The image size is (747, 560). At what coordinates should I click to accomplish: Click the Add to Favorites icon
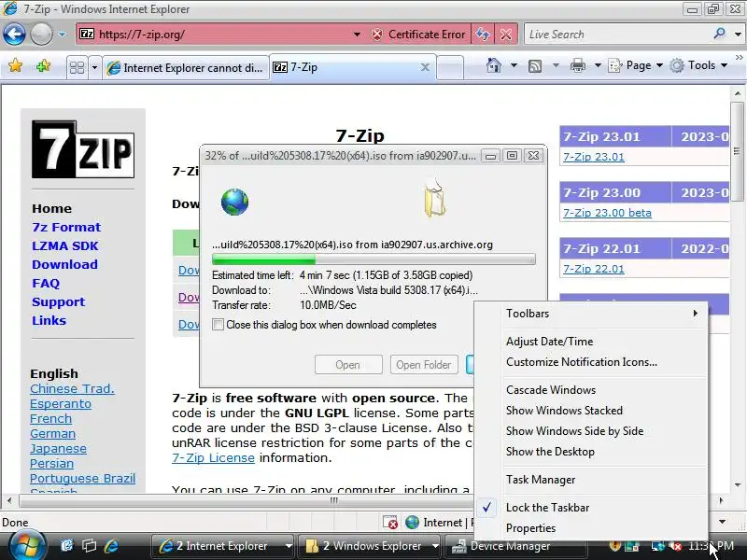[43, 65]
